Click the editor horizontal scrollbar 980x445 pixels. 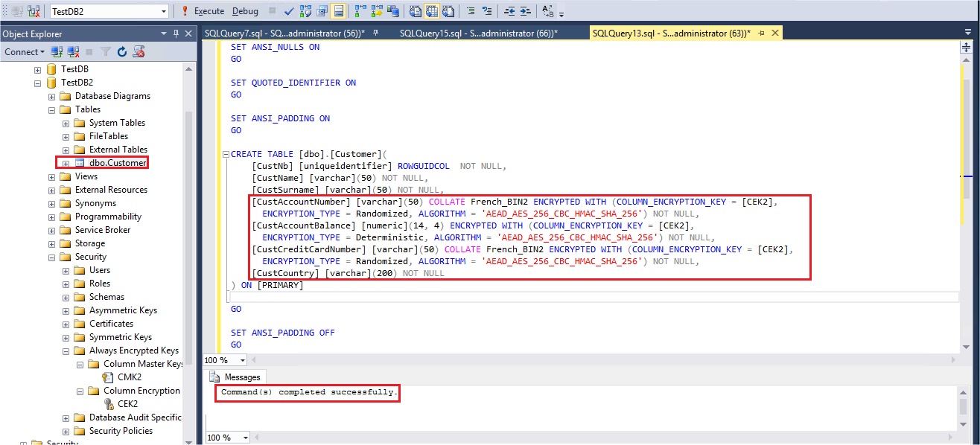pyautogui.click(x=605, y=360)
